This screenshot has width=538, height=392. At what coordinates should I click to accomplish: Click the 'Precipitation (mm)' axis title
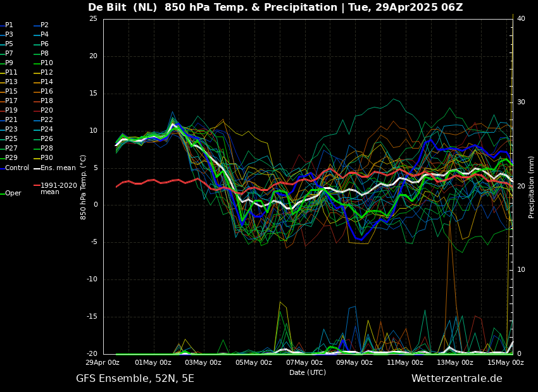pos(531,187)
